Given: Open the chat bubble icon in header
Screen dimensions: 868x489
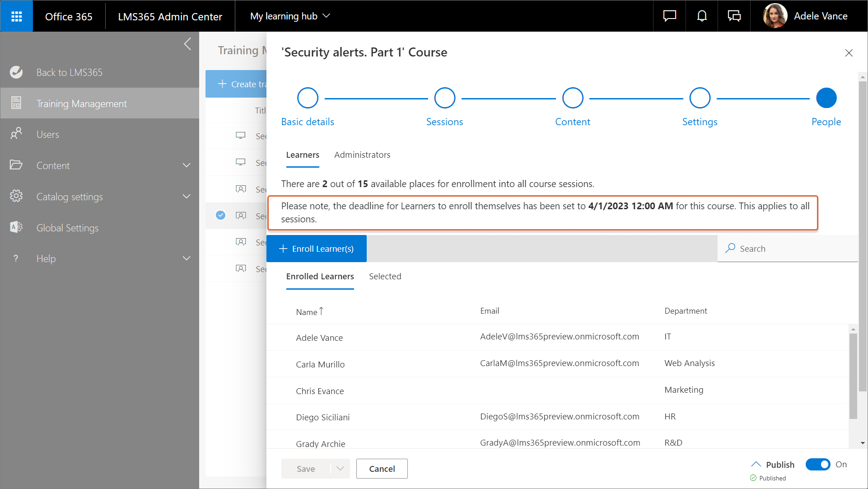Looking at the screenshot, I should click(669, 16).
